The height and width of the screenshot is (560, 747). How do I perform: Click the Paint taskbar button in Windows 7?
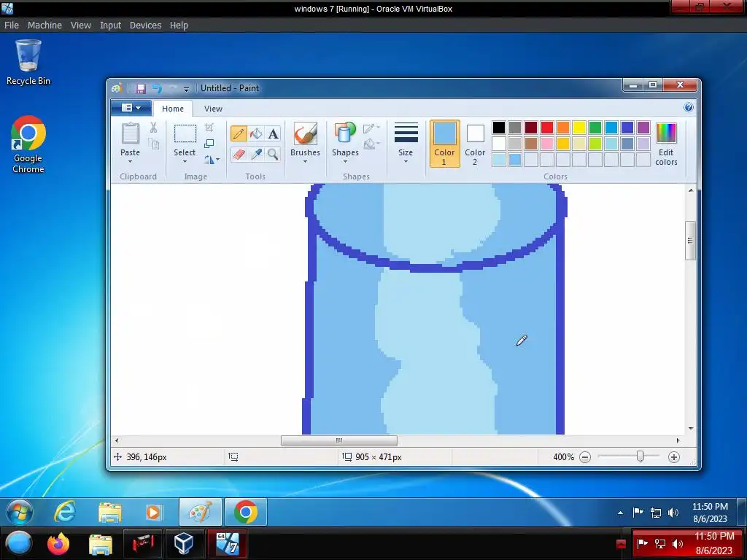201,512
